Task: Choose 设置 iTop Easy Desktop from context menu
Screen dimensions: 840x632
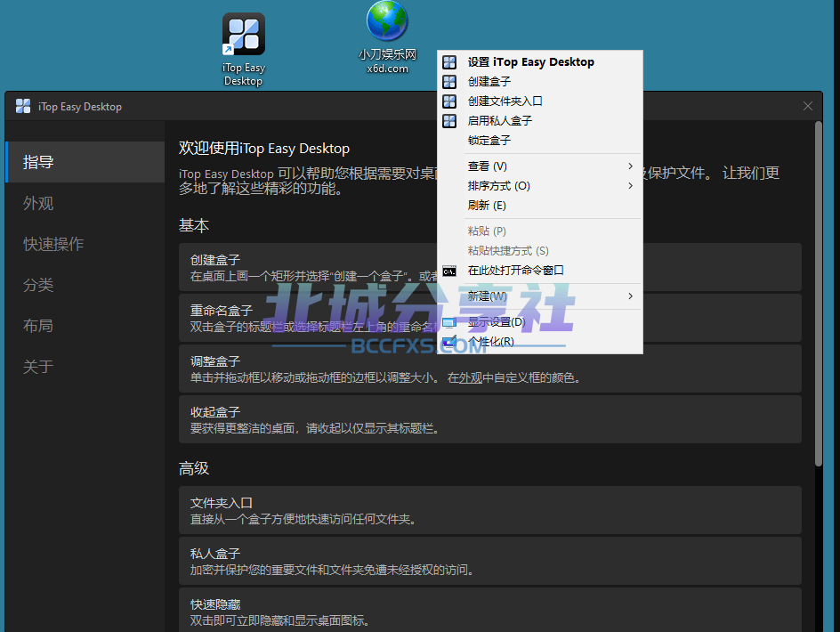Action: 540,62
